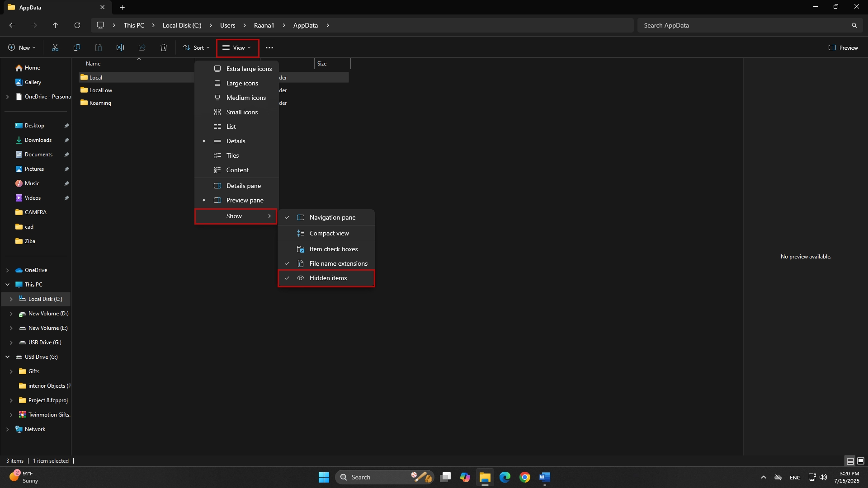Go up one folder level

(x=56, y=25)
